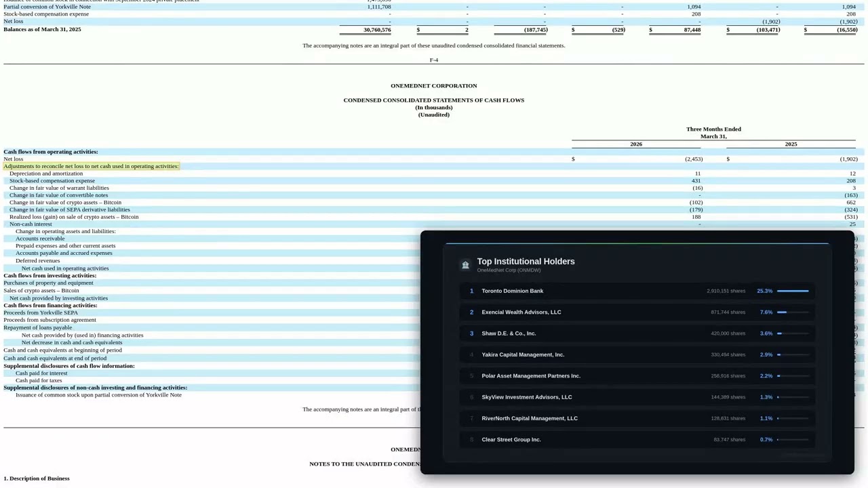This screenshot has width=868, height=488.
Task: Click "Change in fair value of SEPA derivative liabilities"
Action: 70,209
